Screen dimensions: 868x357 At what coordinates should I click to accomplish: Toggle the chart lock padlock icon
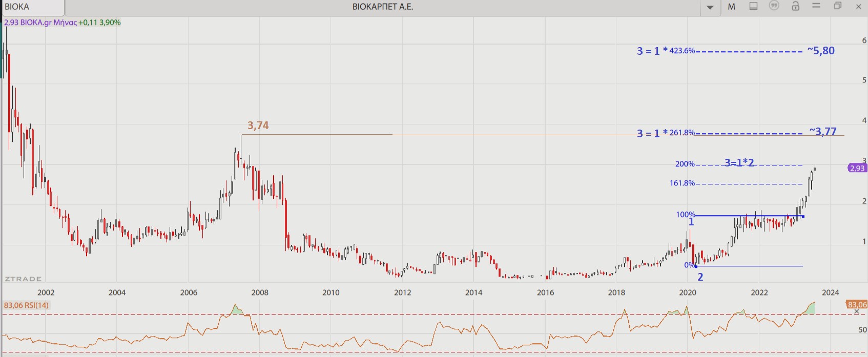795,6
